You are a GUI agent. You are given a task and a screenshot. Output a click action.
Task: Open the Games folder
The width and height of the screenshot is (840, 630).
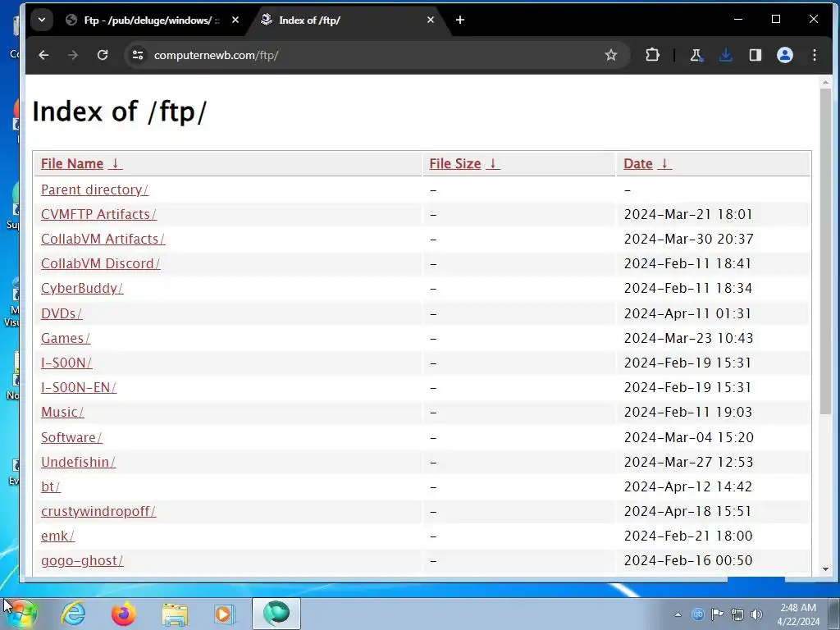66,338
